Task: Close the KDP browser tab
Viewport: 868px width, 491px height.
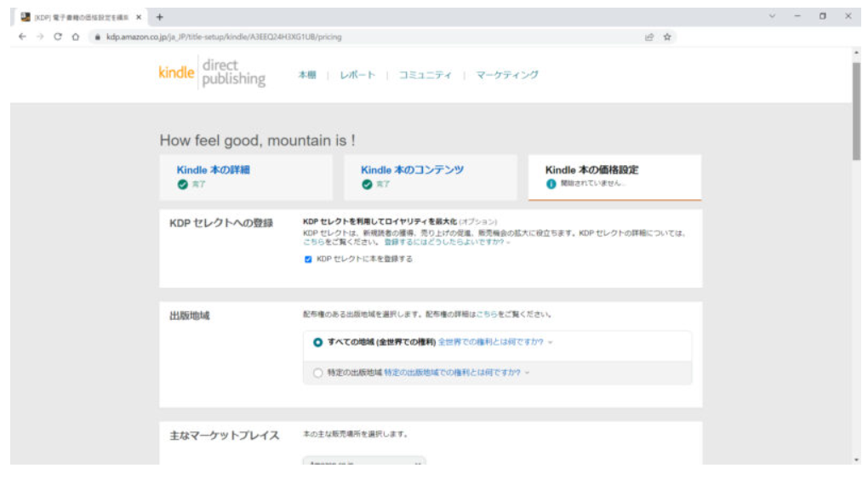Action: click(x=139, y=17)
